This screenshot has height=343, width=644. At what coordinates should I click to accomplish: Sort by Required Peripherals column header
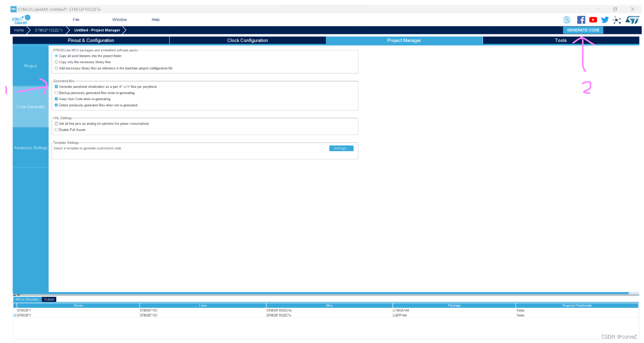click(x=577, y=305)
